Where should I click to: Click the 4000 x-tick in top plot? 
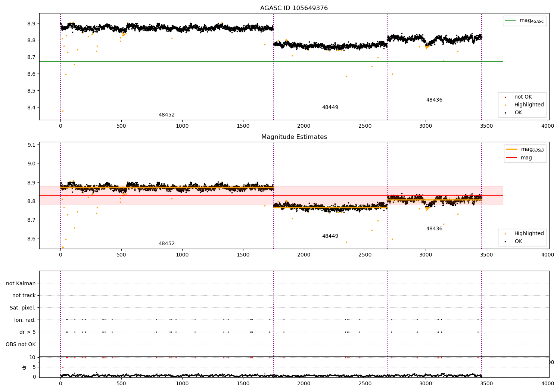(x=548, y=126)
